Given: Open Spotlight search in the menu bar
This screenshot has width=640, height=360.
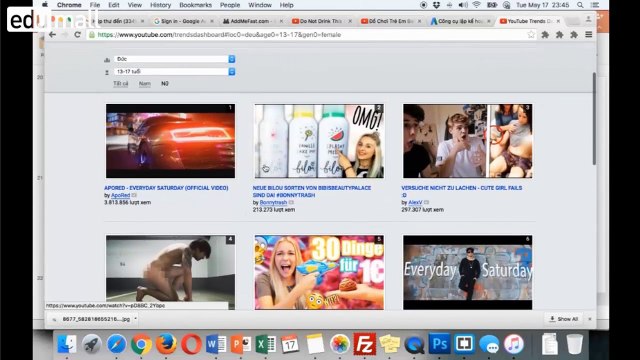Looking at the screenshot, I should pyautogui.click(x=580, y=5).
